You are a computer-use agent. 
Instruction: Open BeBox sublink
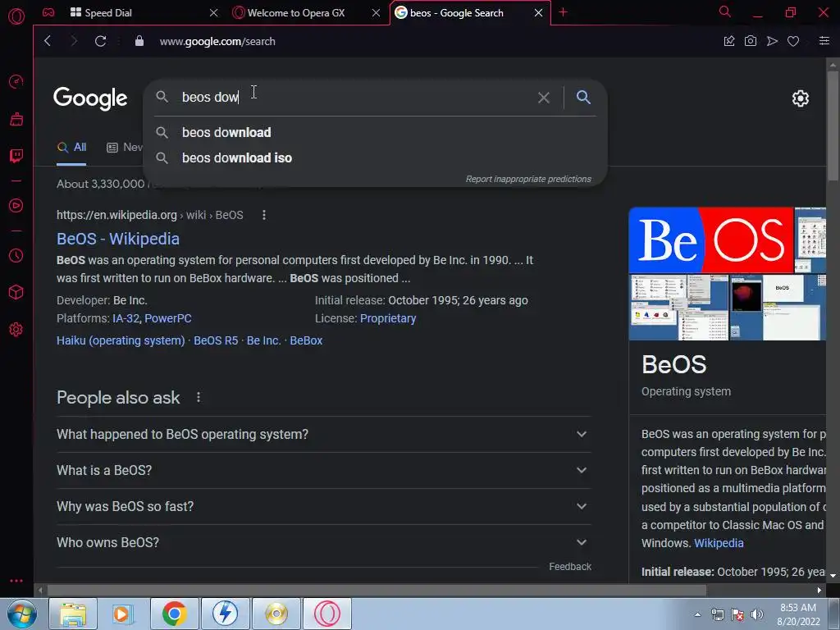point(306,340)
